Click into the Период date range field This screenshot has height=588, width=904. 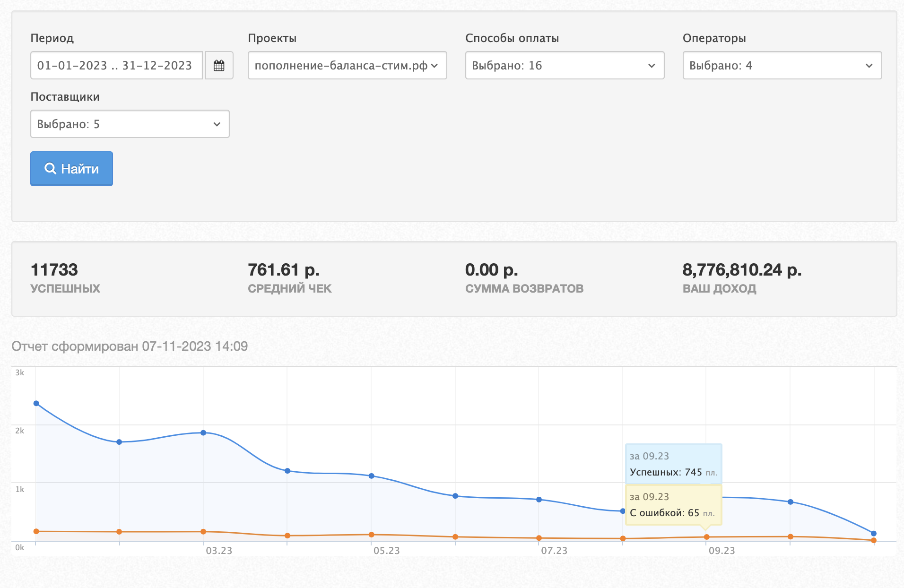point(116,65)
